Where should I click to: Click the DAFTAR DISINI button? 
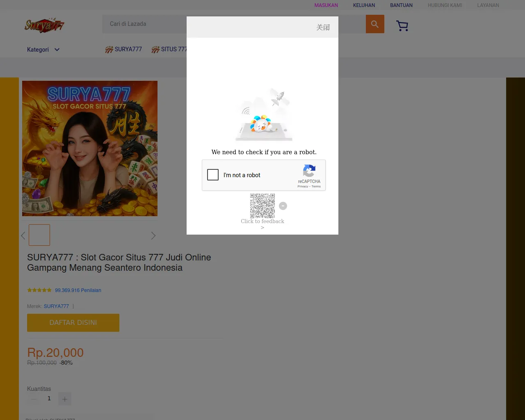73,323
